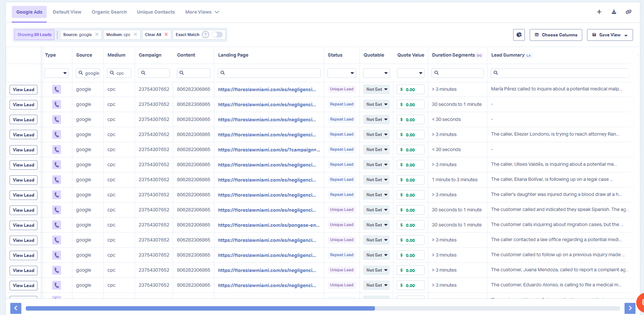This screenshot has height=315, width=644.
Task: Click phone icon in Eduardo Alonso row
Action: (57, 285)
